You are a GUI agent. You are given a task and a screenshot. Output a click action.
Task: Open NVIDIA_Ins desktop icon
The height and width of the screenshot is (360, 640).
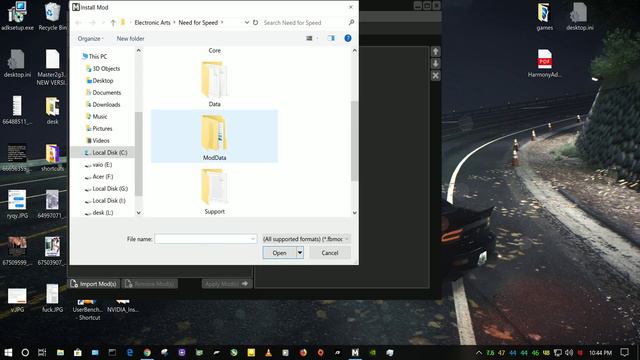click(122, 306)
